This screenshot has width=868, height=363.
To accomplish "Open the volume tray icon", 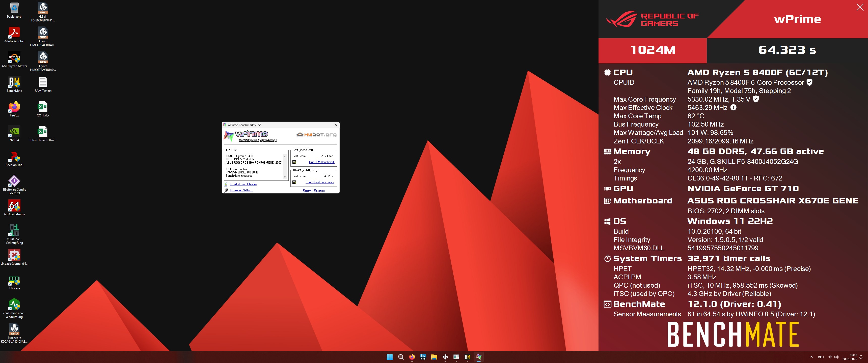I will point(836,357).
